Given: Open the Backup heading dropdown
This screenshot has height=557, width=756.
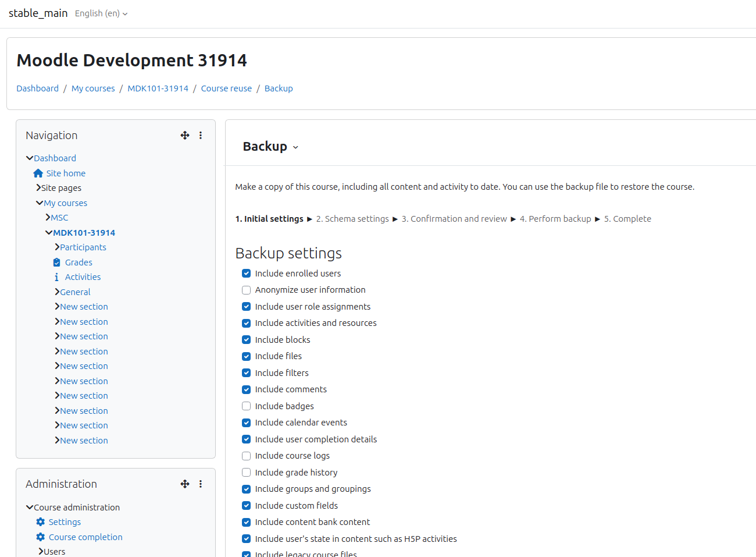Looking at the screenshot, I should [x=270, y=147].
